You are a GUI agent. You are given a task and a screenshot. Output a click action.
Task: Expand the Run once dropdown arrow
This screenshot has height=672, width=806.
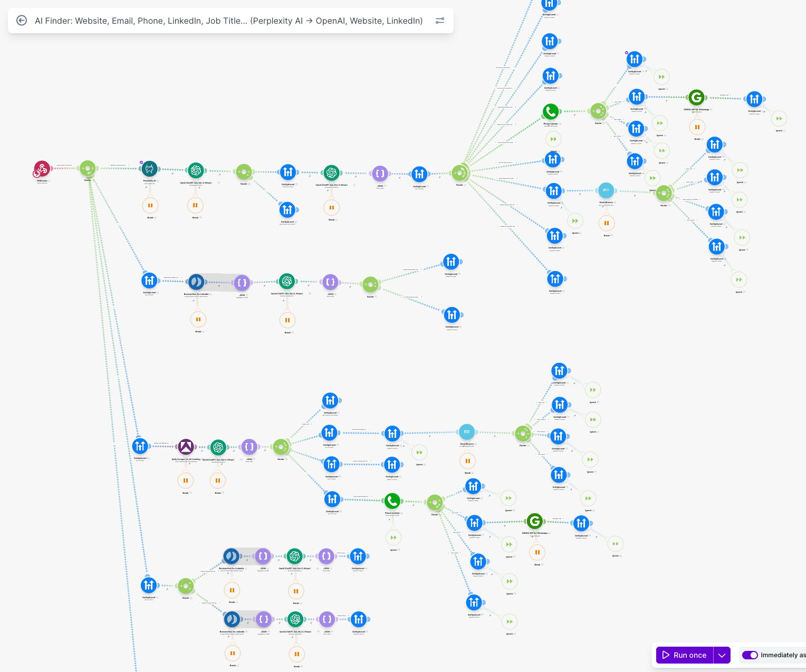(722, 655)
